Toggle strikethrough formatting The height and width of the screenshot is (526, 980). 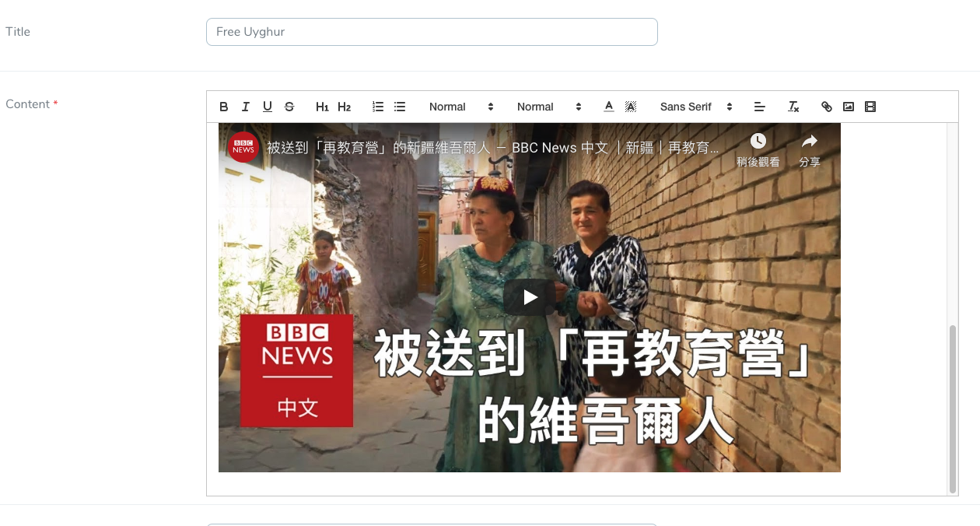(289, 107)
